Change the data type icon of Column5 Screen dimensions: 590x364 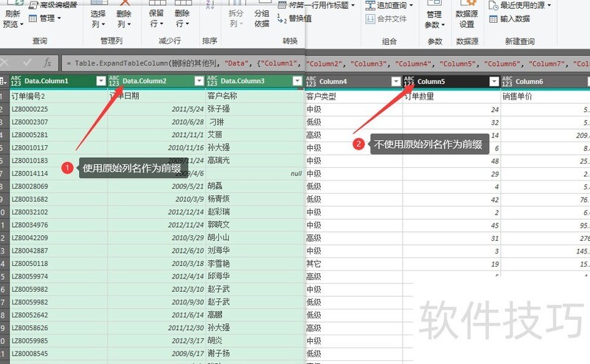click(x=409, y=81)
